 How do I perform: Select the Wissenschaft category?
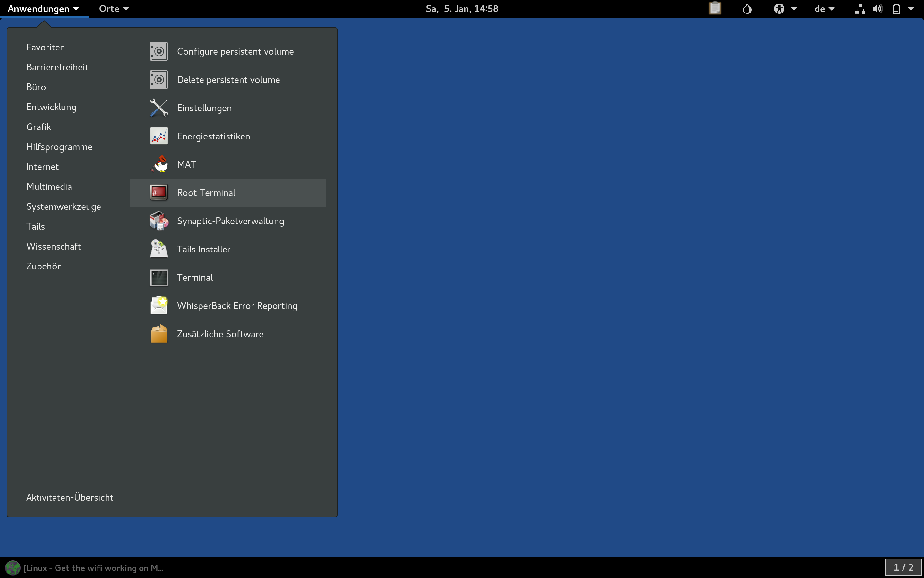point(54,246)
